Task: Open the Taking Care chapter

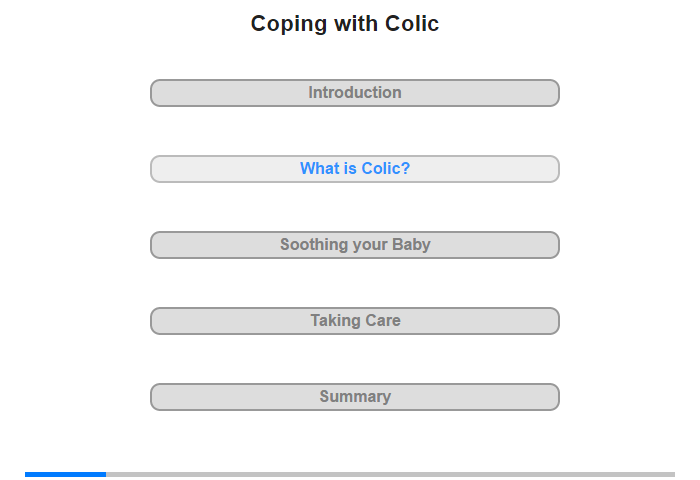Action: coord(354,321)
